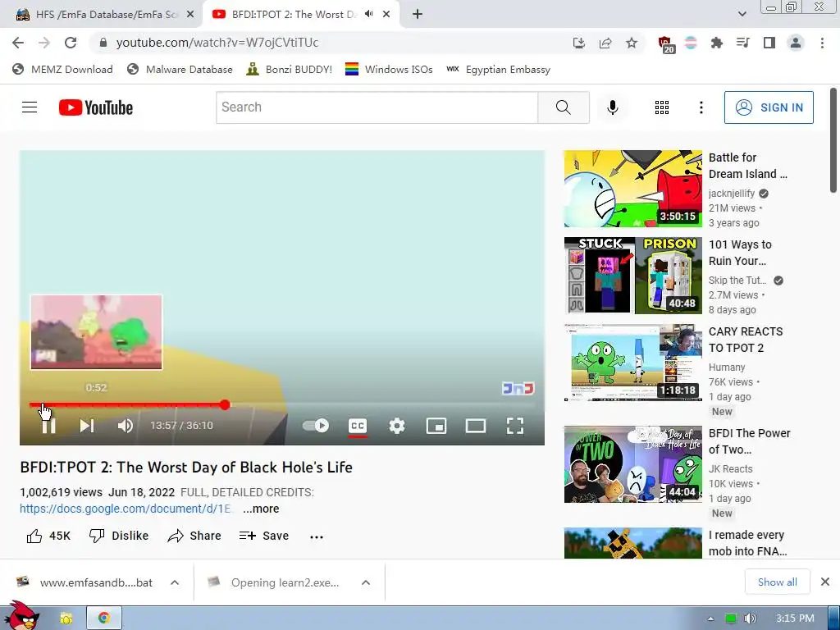Skip to the next video

click(x=87, y=426)
